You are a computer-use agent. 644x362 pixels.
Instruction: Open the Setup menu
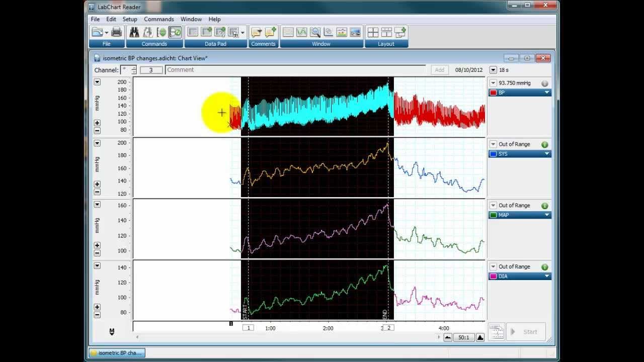(130, 19)
